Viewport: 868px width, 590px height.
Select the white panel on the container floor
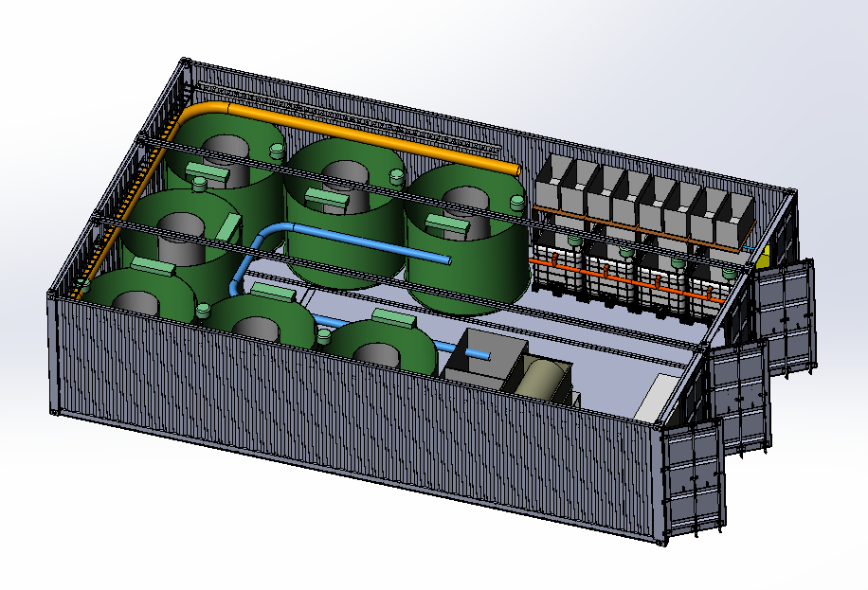click(657, 396)
